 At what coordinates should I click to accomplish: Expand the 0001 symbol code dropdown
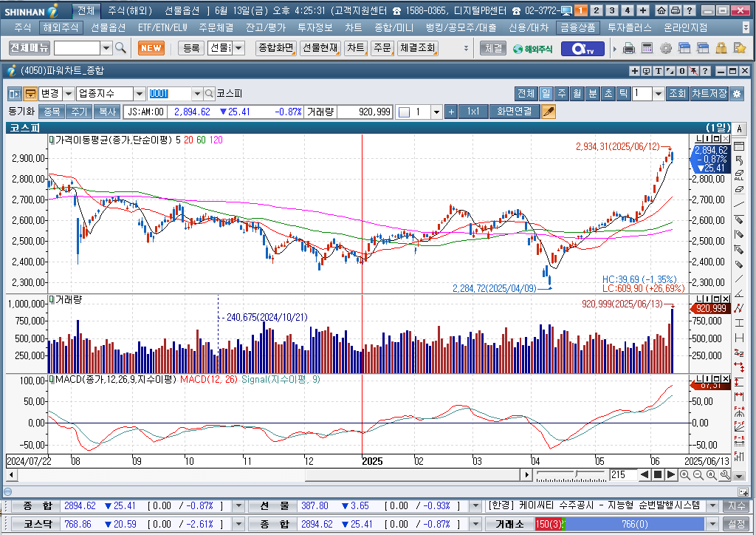coord(196,94)
